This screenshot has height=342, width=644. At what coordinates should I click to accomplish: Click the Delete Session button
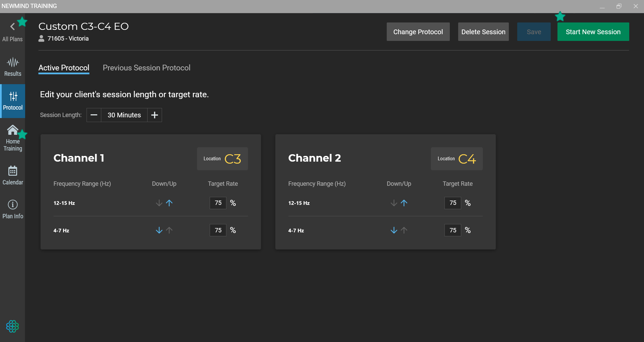pos(483,32)
